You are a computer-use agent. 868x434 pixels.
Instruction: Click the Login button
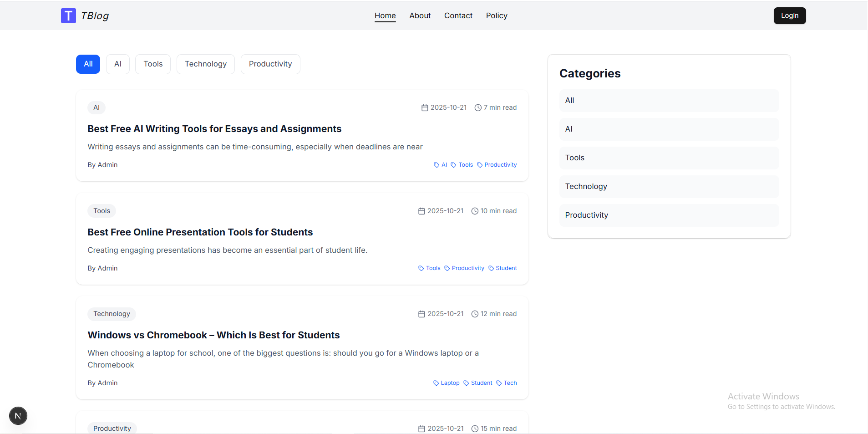point(789,15)
